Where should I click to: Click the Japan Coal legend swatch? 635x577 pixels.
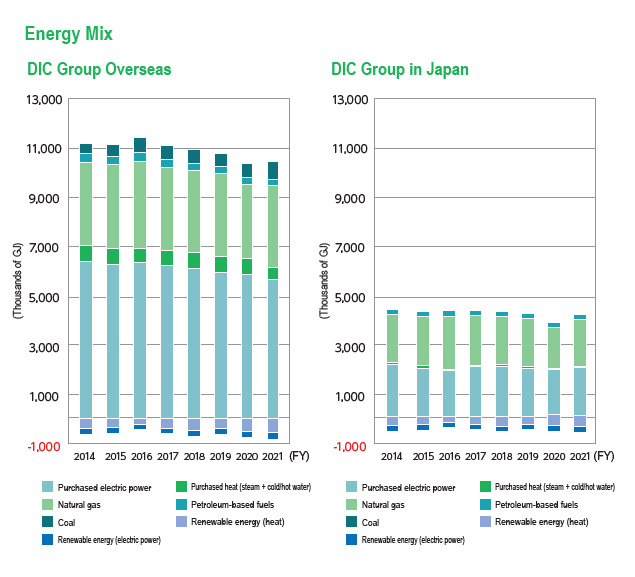coord(352,522)
